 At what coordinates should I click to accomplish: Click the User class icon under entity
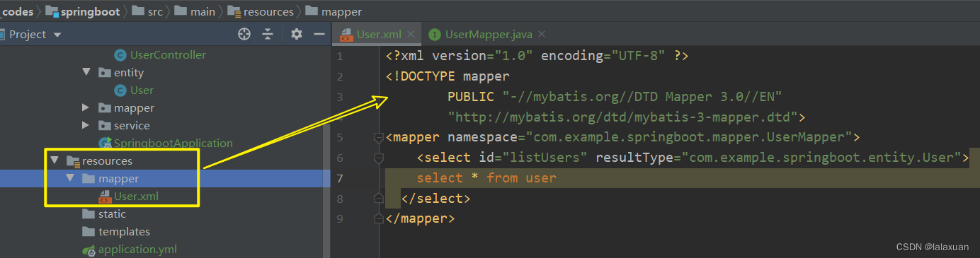click(x=120, y=90)
